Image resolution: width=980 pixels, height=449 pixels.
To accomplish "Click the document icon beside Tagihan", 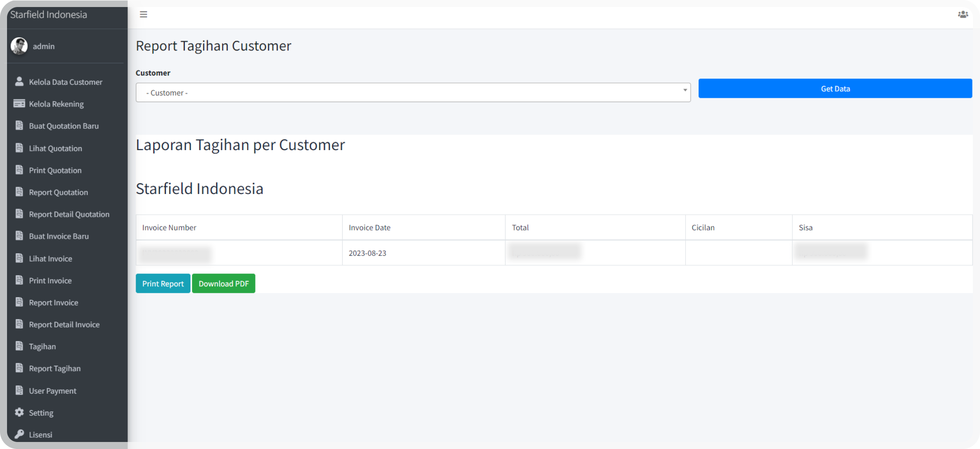I will pyautogui.click(x=19, y=346).
